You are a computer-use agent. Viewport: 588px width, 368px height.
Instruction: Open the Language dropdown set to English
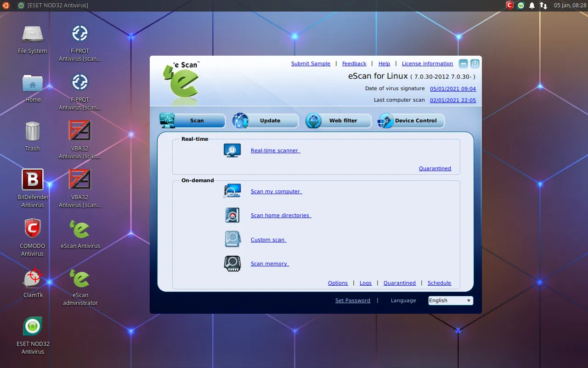point(450,300)
